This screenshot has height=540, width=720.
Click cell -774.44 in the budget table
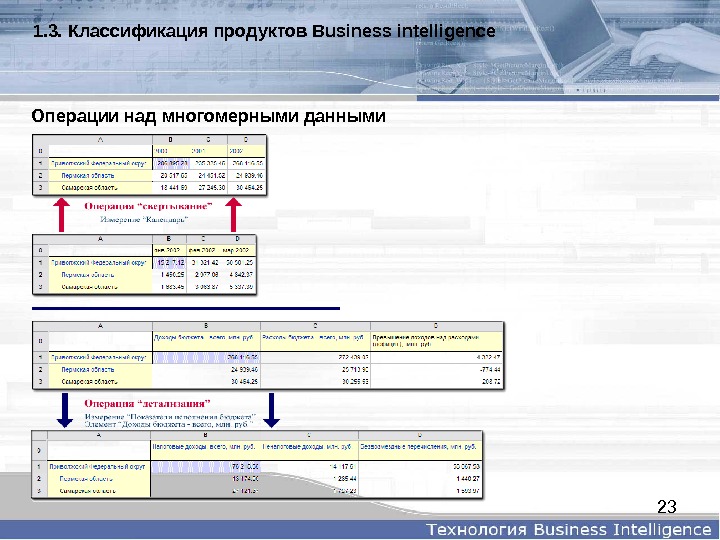pyautogui.click(x=491, y=369)
